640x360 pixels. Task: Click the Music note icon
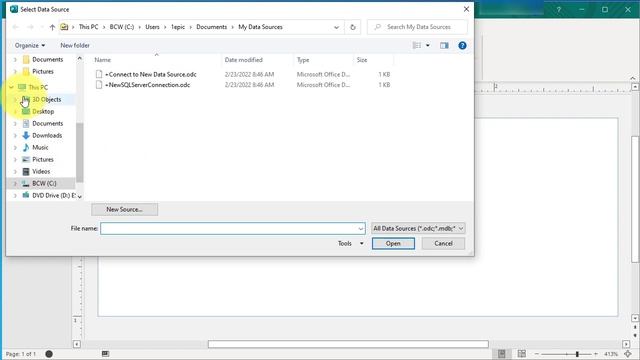[x=26, y=147]
